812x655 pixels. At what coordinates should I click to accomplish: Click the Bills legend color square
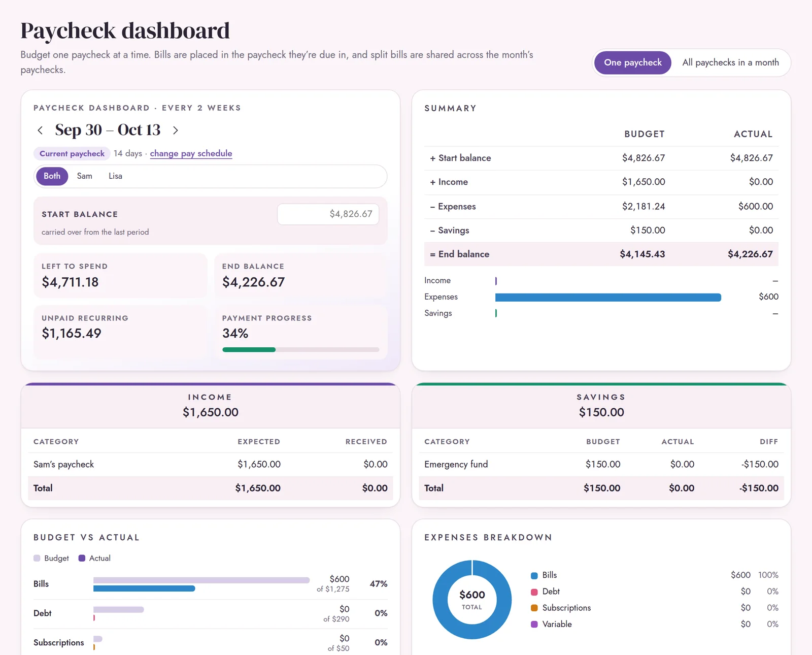point(534,575)
